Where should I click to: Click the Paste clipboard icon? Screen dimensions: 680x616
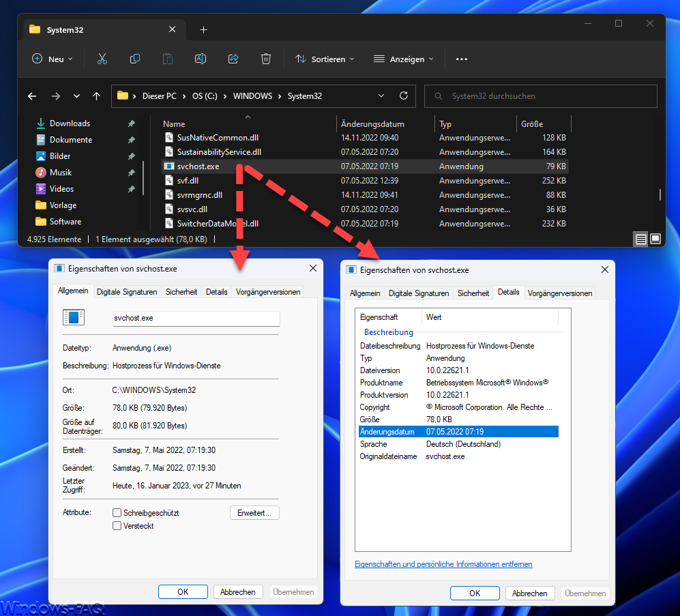[167, 59]
